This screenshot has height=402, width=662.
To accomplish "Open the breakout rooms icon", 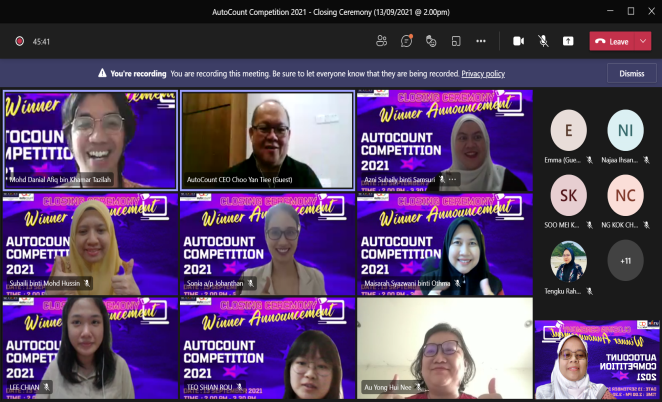I will pyautogui.click(x=456, y=41).
